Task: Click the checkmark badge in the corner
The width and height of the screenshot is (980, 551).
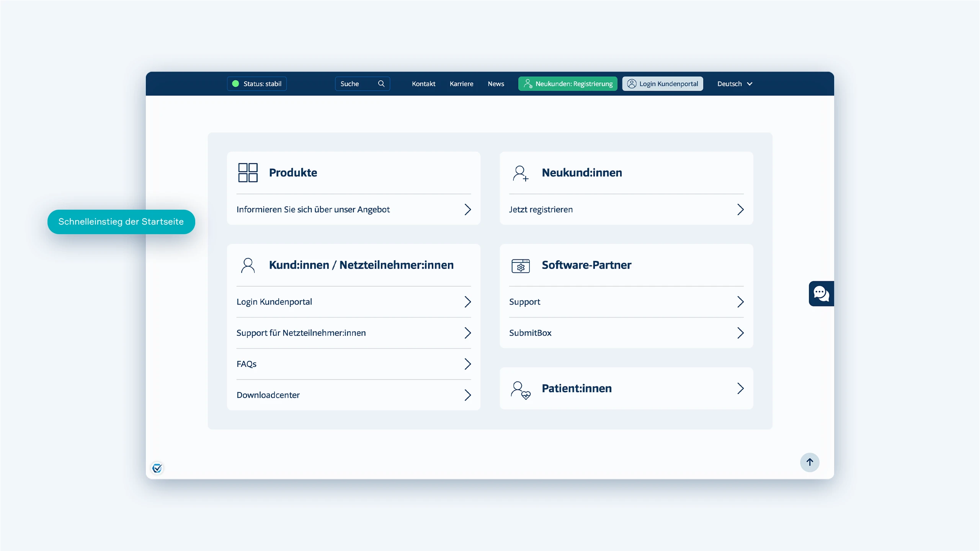Action: coord(157,468)
